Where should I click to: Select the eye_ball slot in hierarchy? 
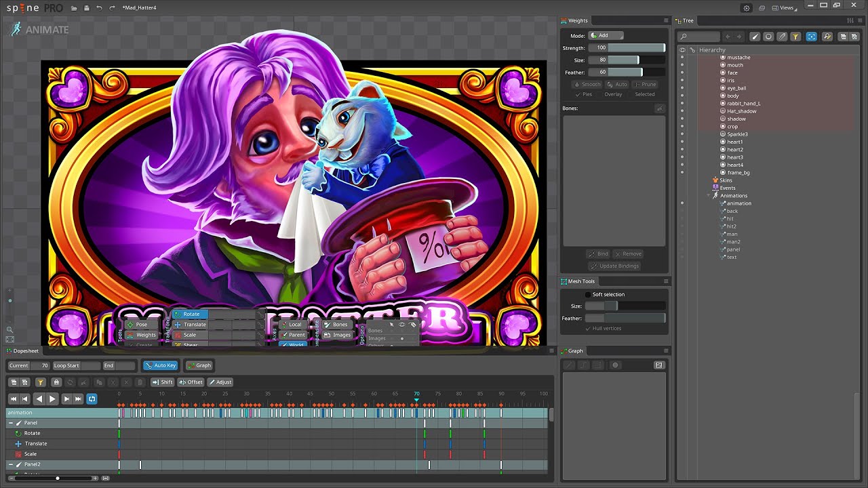pos(736,88)
